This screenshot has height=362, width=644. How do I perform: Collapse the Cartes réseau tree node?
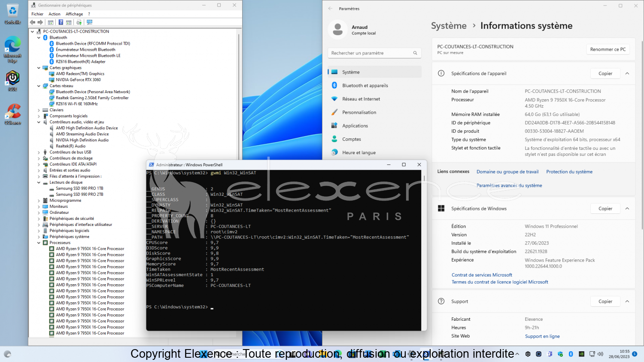[39, 86]
